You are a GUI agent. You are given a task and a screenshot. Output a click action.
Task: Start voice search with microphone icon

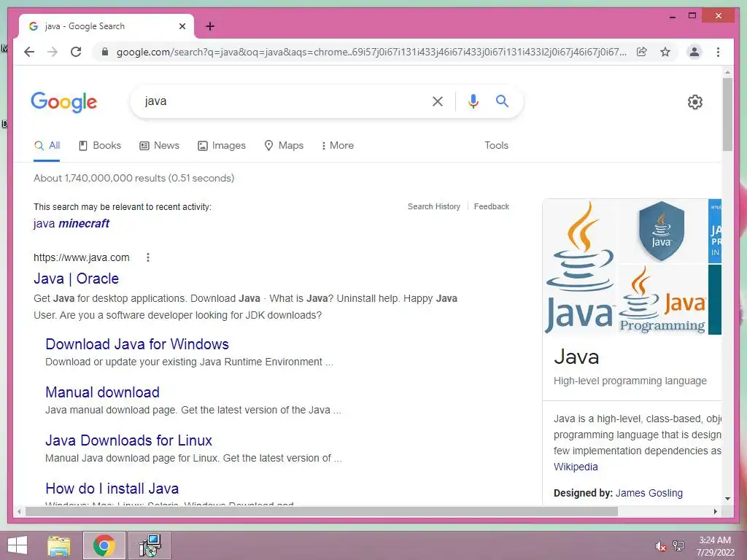point(473,101)
